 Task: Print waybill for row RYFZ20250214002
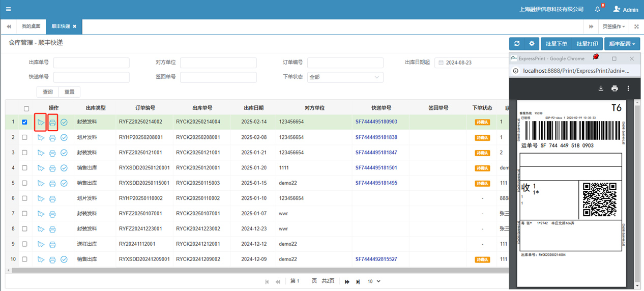[x=52, y=122]
